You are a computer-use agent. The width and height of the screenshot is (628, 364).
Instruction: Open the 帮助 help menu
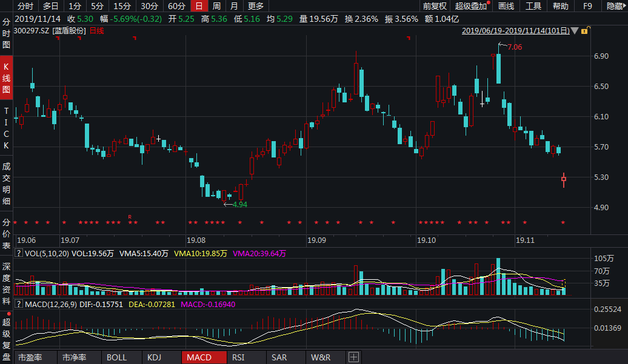point(560,6)
